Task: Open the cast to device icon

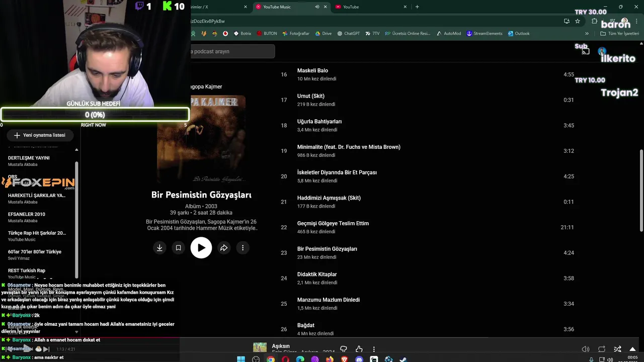Action: (585, 51)
